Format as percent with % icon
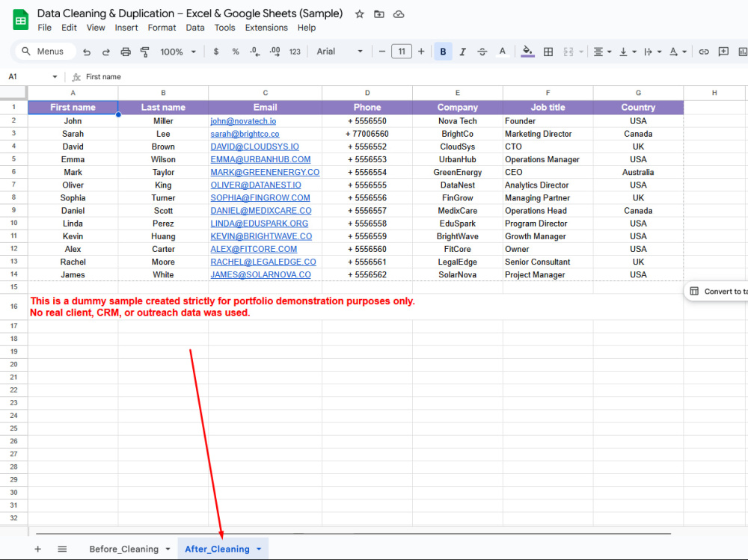The height and width of the screenshot is (560, 748). pyautogui.click(x=236, y=52)
